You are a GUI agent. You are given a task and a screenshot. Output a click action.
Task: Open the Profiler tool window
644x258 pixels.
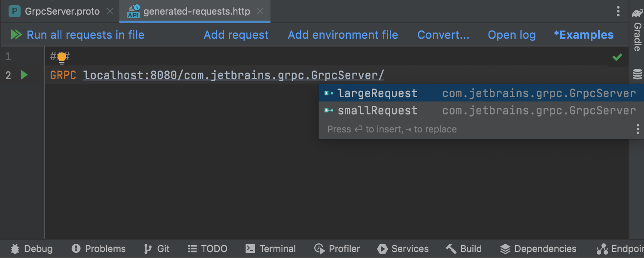pos(337,249)
